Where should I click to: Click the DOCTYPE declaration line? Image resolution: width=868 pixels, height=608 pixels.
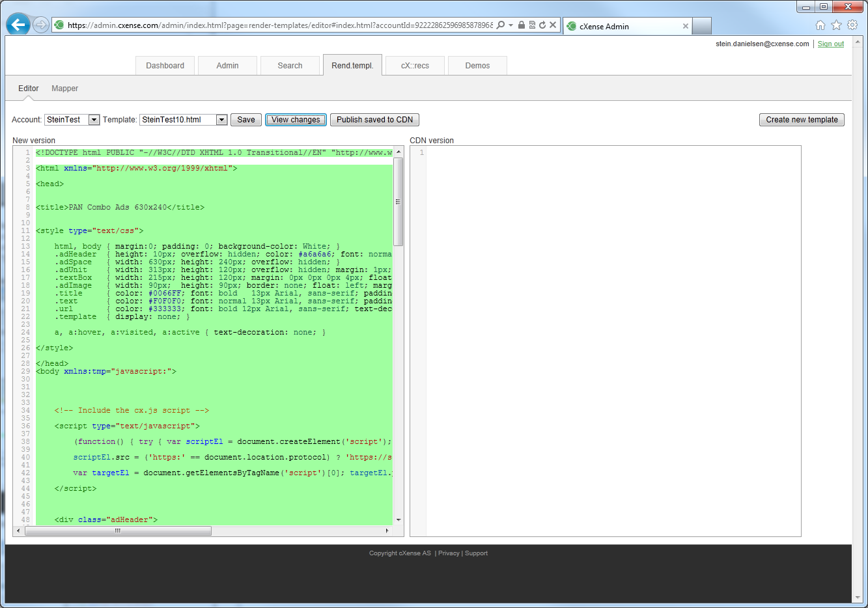[214, 152]
